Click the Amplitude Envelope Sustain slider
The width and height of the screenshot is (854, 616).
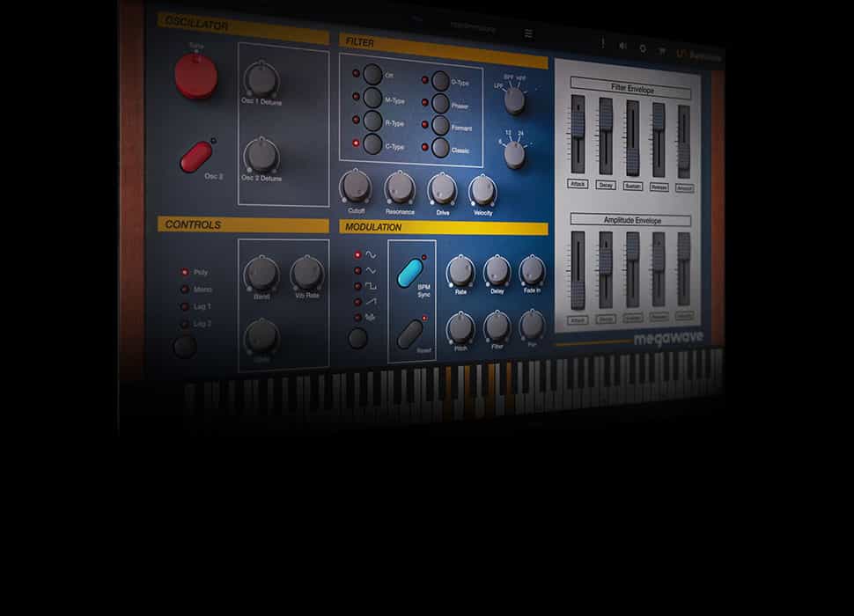[632, 270]
